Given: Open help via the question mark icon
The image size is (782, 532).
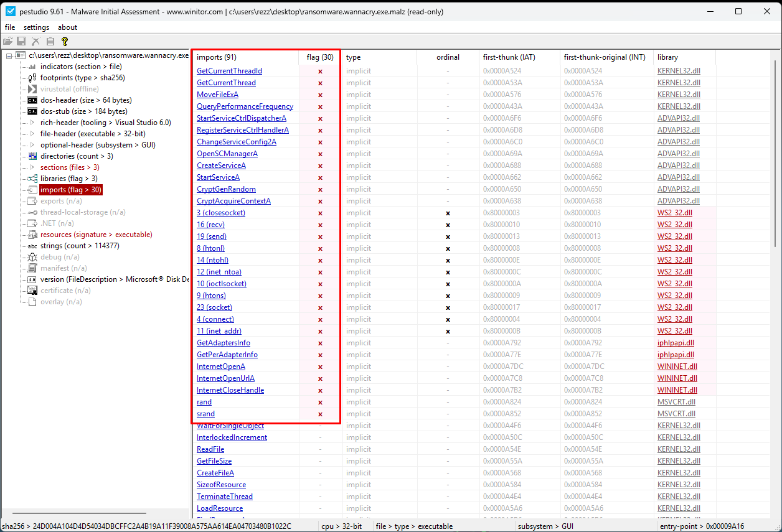Looking at the screenshot, I should [64, 41].
